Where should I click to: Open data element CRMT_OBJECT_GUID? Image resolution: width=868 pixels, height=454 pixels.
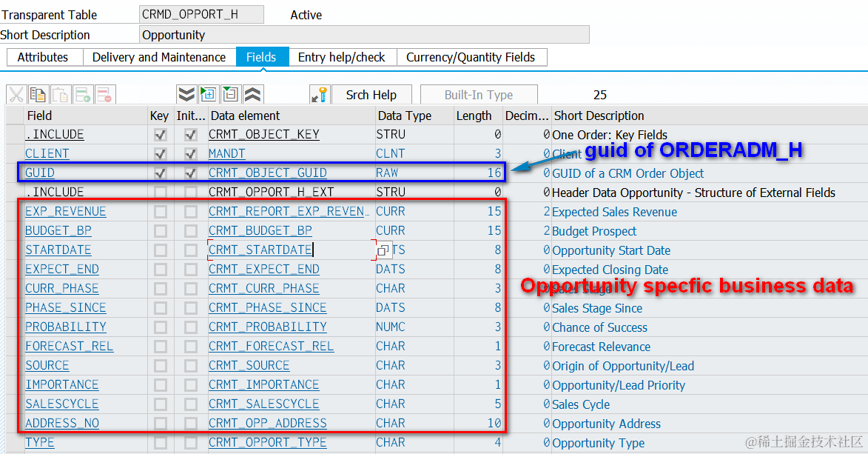point(267,173)
